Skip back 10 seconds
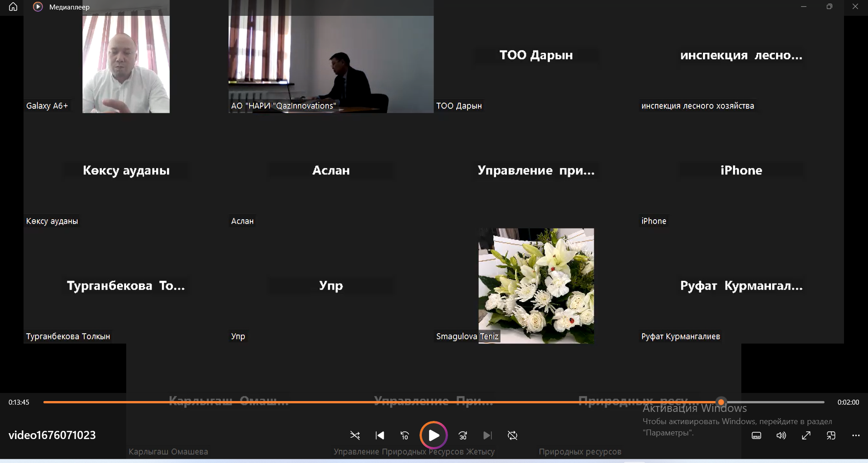The width and height of the screenshot is (868, 463). 405,435
